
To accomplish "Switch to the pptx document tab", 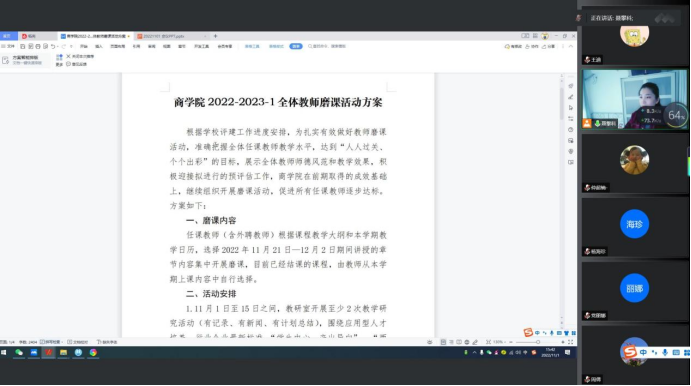I will pyautogui.click(x=171, y=36).
